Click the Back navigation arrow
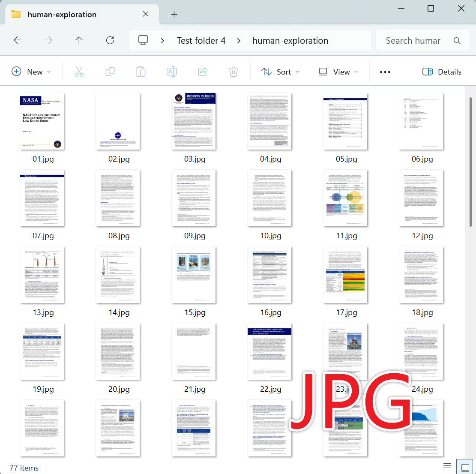Viewport: 476px width, 474px height. [x=18, y=40]
